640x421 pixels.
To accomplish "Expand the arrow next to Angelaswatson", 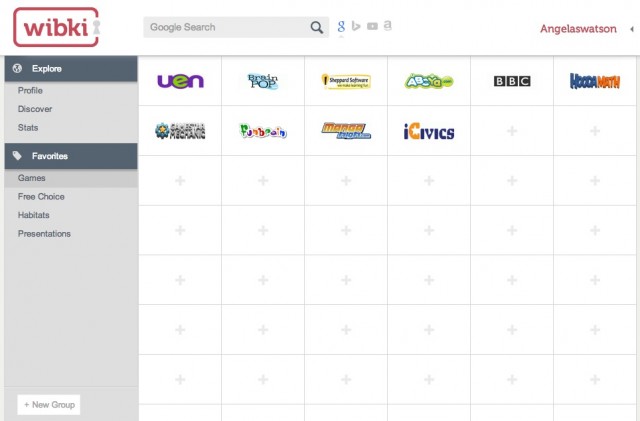I will (632, 29).
